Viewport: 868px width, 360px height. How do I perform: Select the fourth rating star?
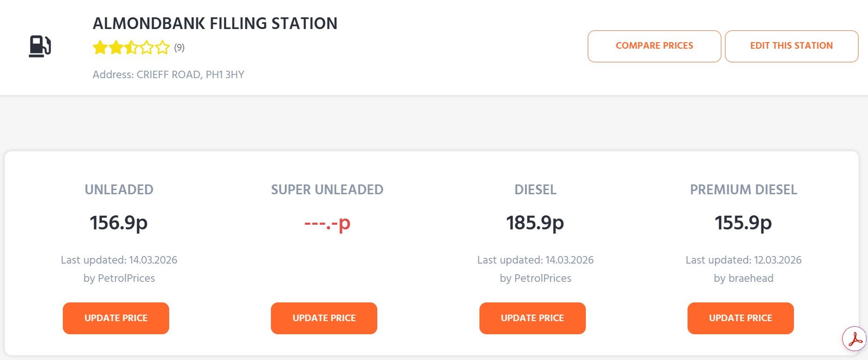pyautogui.click(x=147, y=47)
